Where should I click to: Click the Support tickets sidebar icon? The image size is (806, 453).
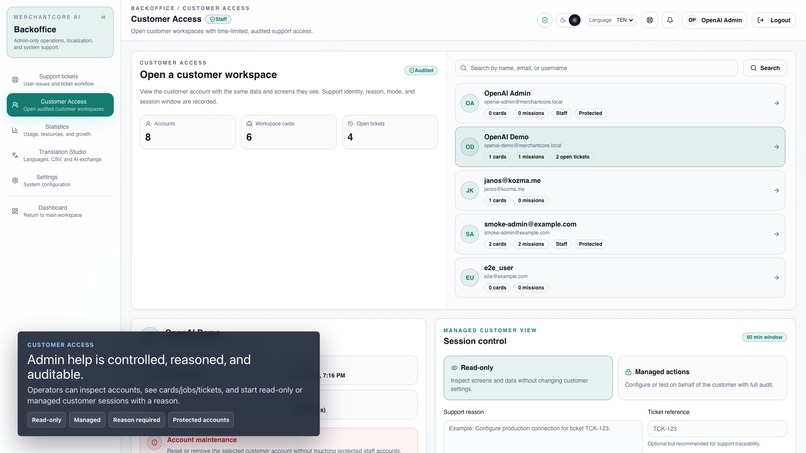point(15,80)
